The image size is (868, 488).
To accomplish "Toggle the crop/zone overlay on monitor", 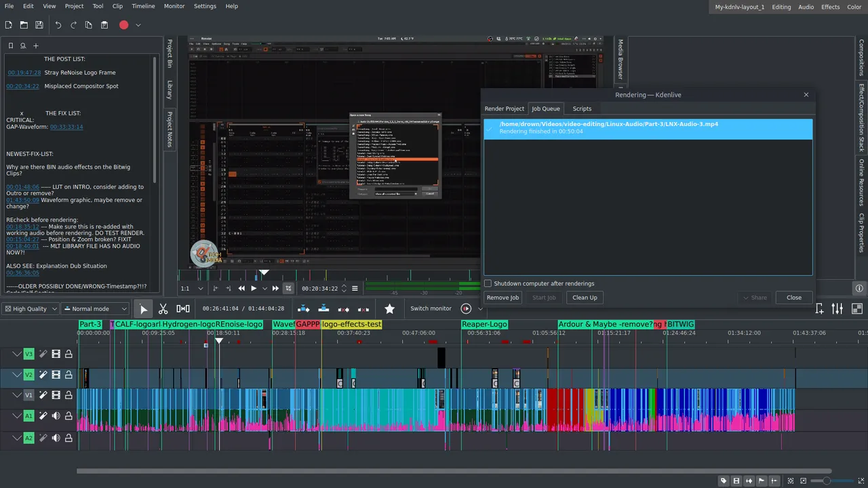I will point(288,288).
